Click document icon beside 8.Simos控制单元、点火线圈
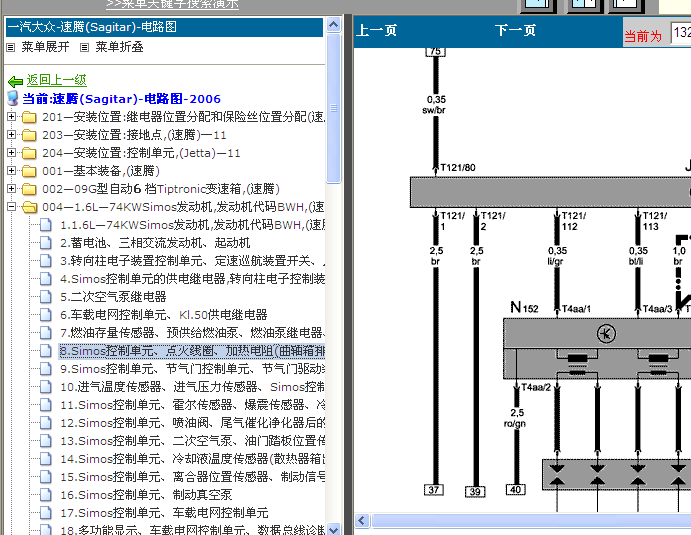Image resolution: width=691 pixels, height=535 pixels. 45,351
